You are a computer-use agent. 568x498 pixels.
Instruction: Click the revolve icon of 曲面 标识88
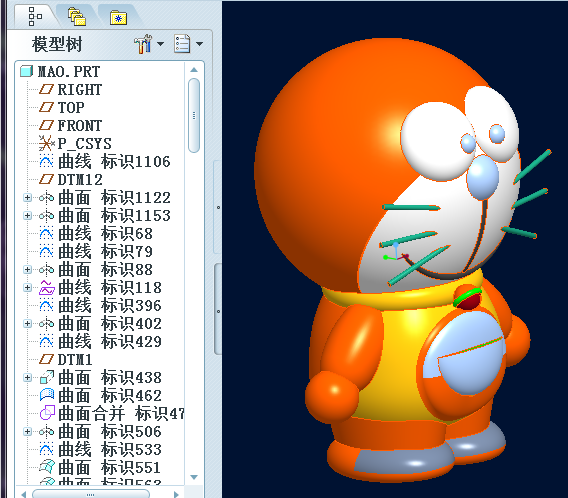46,269
